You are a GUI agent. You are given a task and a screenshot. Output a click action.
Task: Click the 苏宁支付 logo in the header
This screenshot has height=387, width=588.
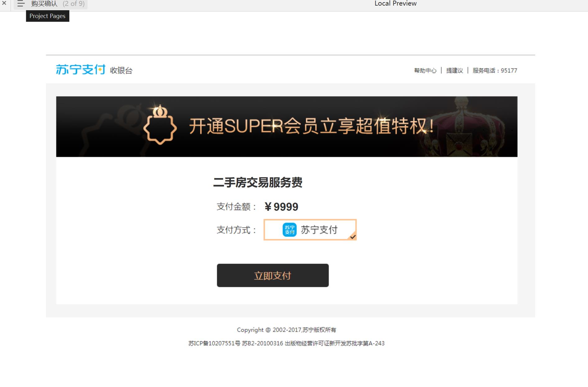(x=80, y=70)
